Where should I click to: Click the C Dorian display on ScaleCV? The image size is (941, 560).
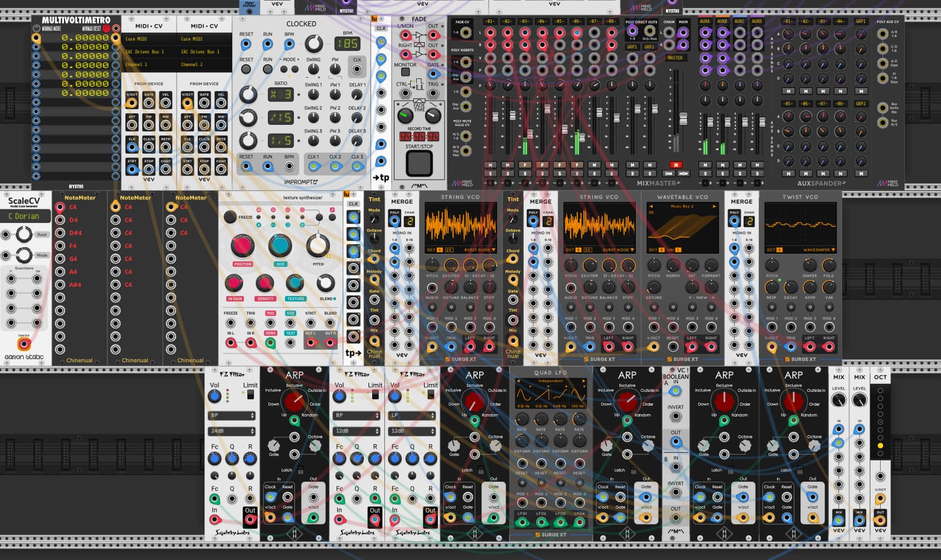(x=24, y=216)
